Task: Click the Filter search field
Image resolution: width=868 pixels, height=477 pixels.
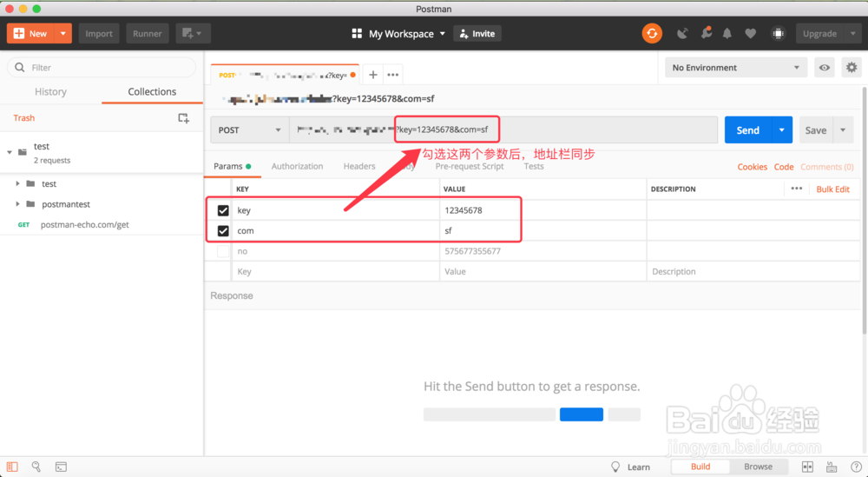Action: (x=102, y=68)
